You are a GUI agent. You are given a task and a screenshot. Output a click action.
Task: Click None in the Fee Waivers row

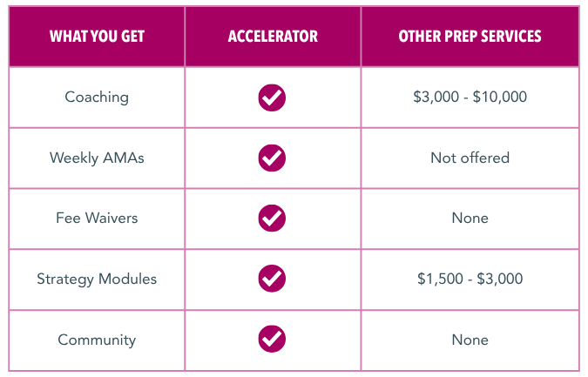470,219
